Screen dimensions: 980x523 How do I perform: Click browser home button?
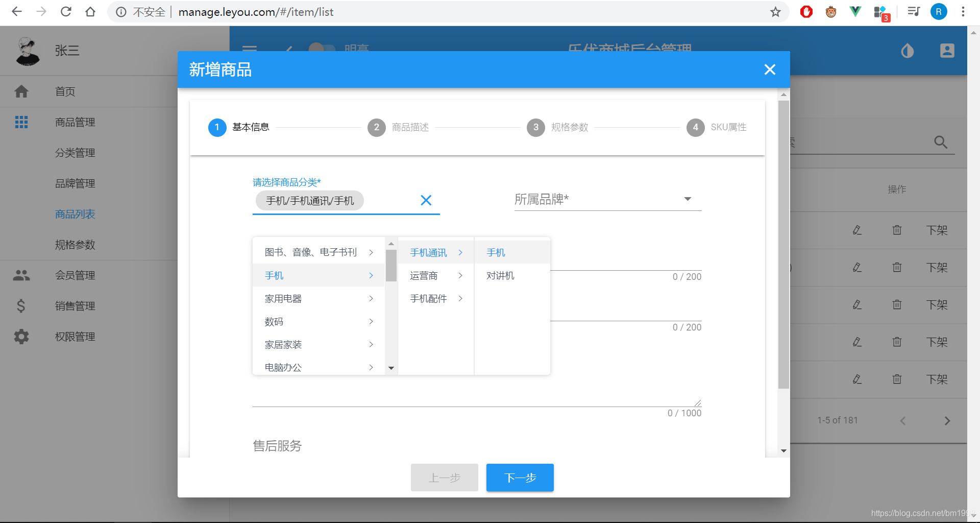coord(90,12)
